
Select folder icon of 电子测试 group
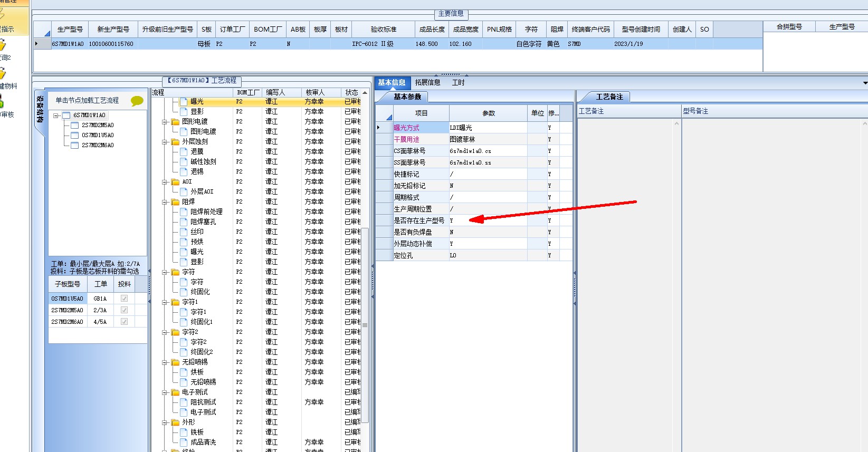[x=176, y=392]
